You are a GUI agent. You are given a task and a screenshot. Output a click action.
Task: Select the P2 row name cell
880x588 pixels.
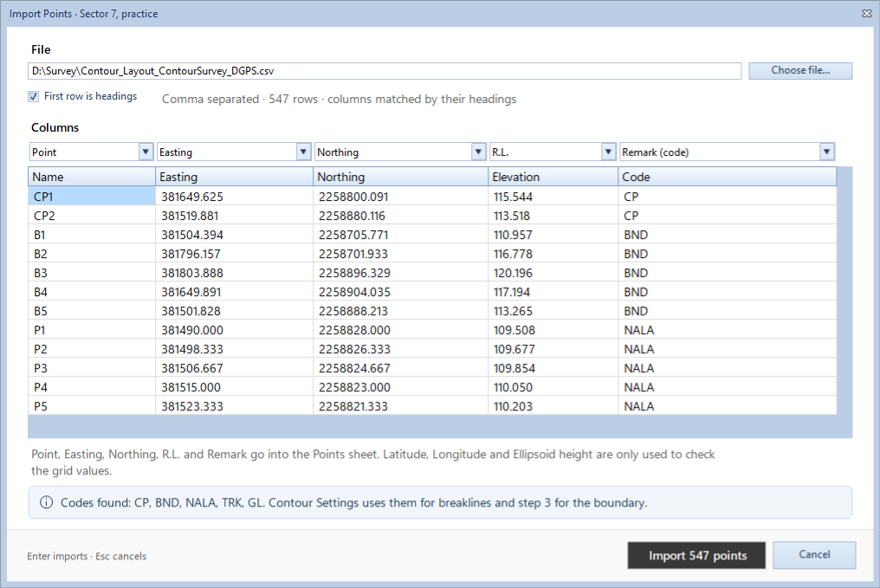click(92, 349)
